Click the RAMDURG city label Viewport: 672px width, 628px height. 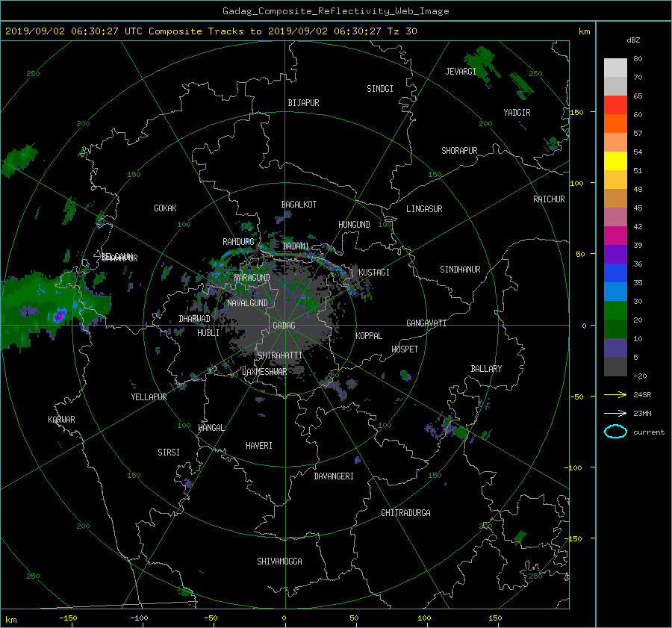pos(238,242)
